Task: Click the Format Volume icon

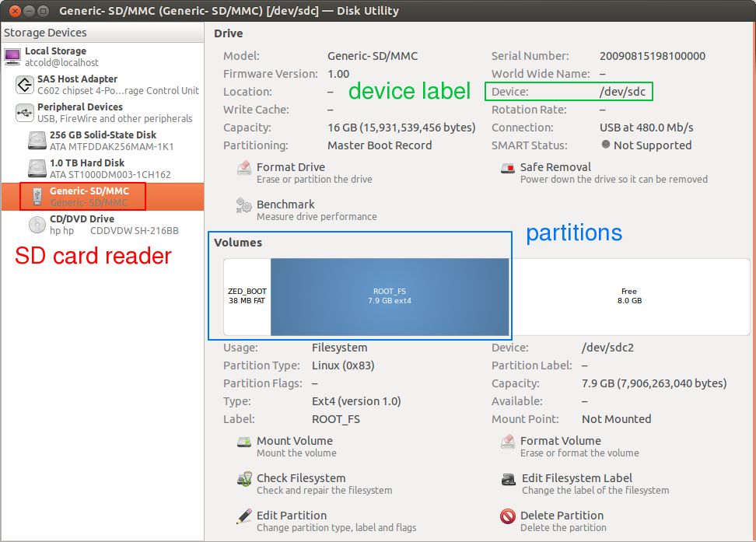Action: 508,442
